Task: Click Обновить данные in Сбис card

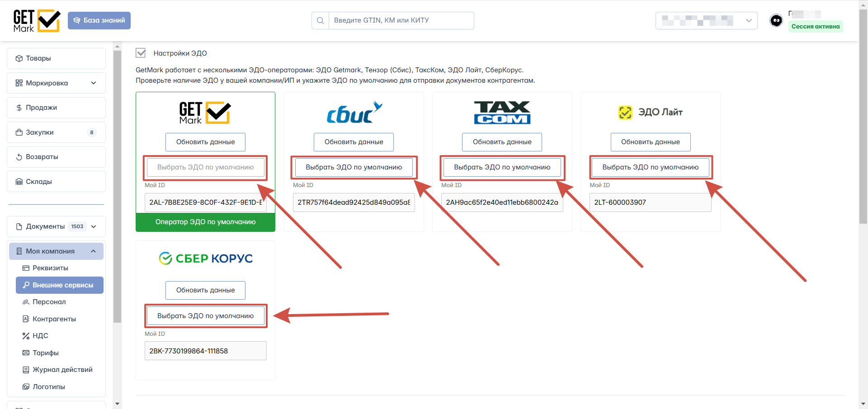Action: [x=354, y=142]
